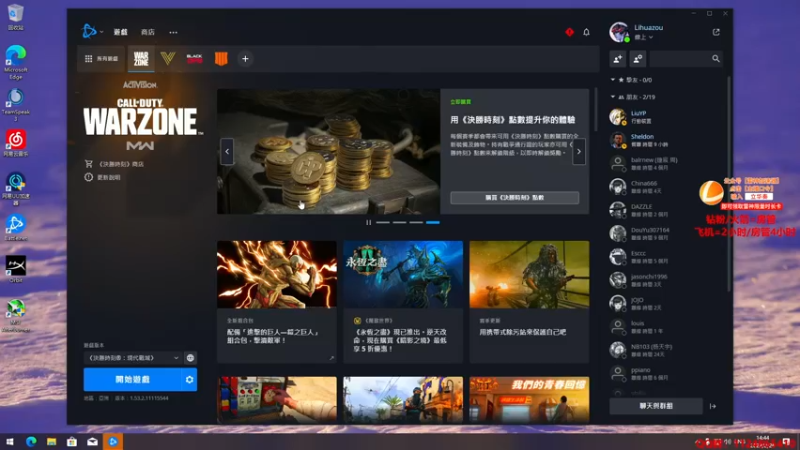Image resolution: width=800 pixels, height=450 pixels.
Task: Open the Call of Duty shop link
Action: click(x=115, y=164)
